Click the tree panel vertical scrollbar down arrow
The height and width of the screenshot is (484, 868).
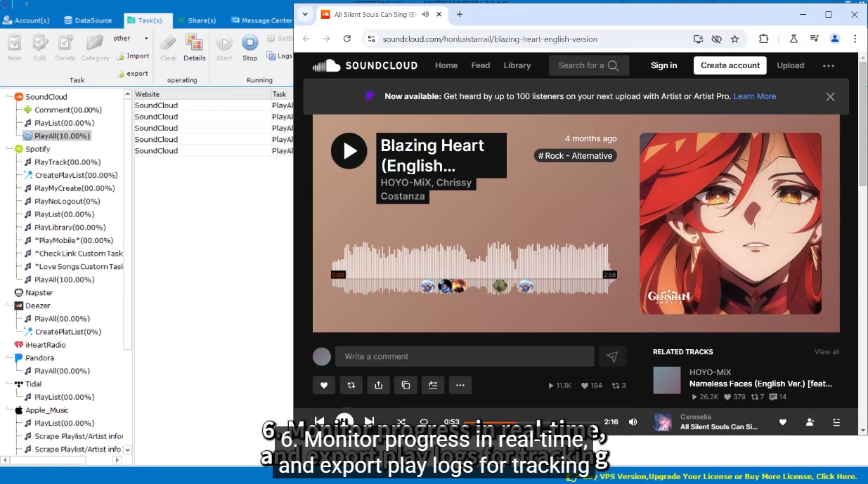[128, 450]
